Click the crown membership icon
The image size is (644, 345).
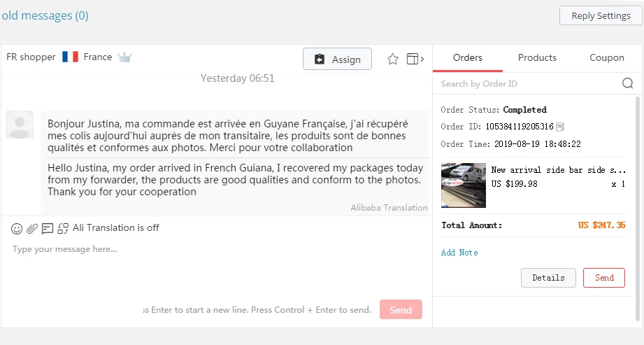(x=124, y=57)
